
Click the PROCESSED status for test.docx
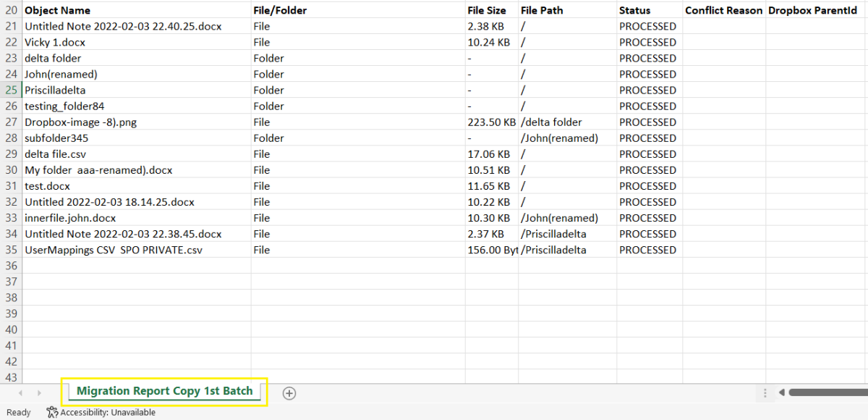(x=647, y=186)
